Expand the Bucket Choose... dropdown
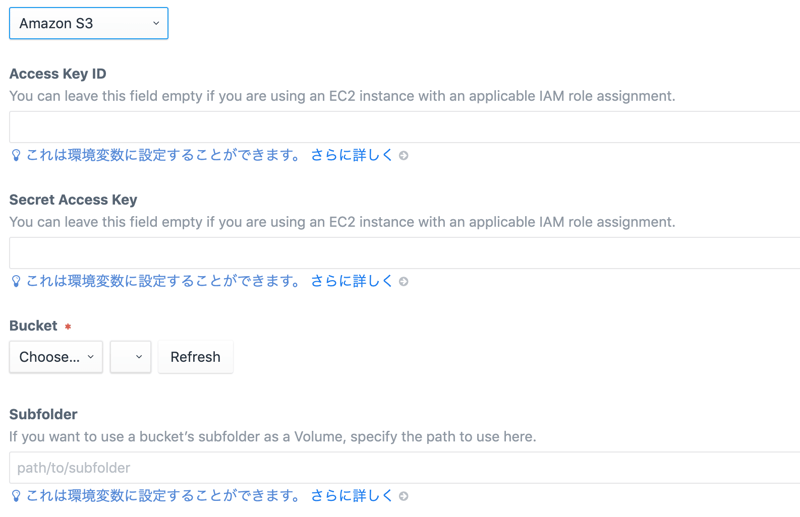Screen dimensions: 800x517 [x=56, y=357]
